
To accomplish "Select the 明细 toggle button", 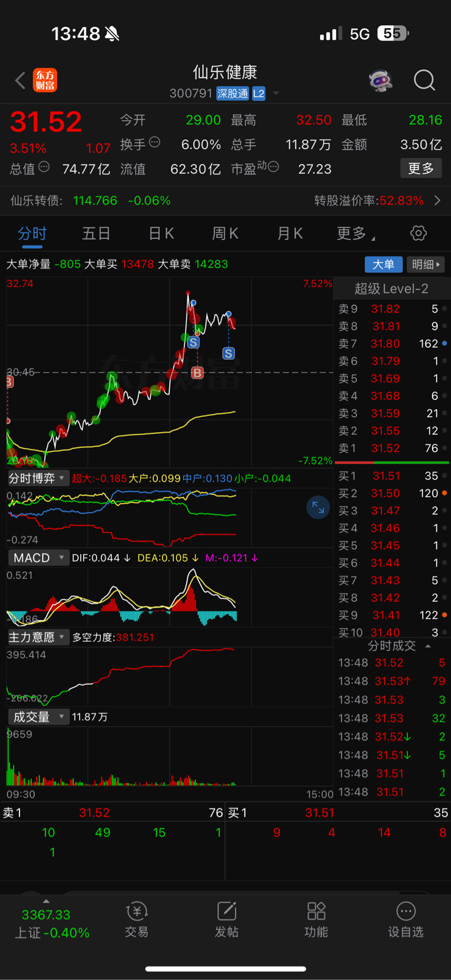I will point(426,265).
